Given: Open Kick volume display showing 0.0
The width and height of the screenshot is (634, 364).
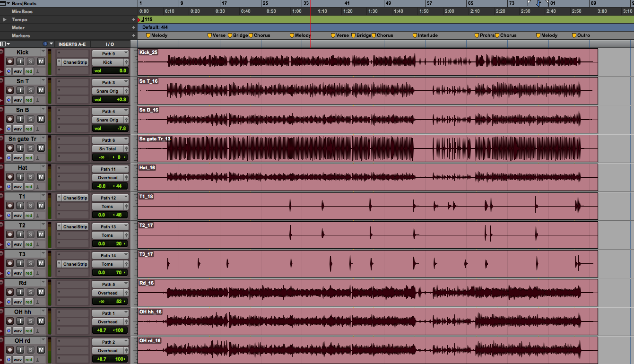Looking at the screenshot, I should (110, 71).
